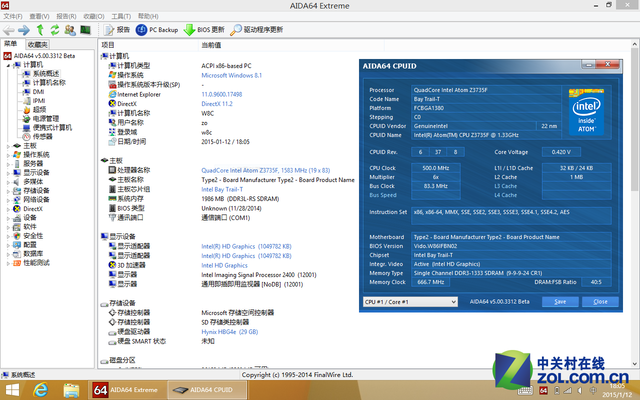Image resolution: width=640 pixels, height=400 pixels.
Task: Click the 性能测试 tree item icon
Action: coord(17,263)
